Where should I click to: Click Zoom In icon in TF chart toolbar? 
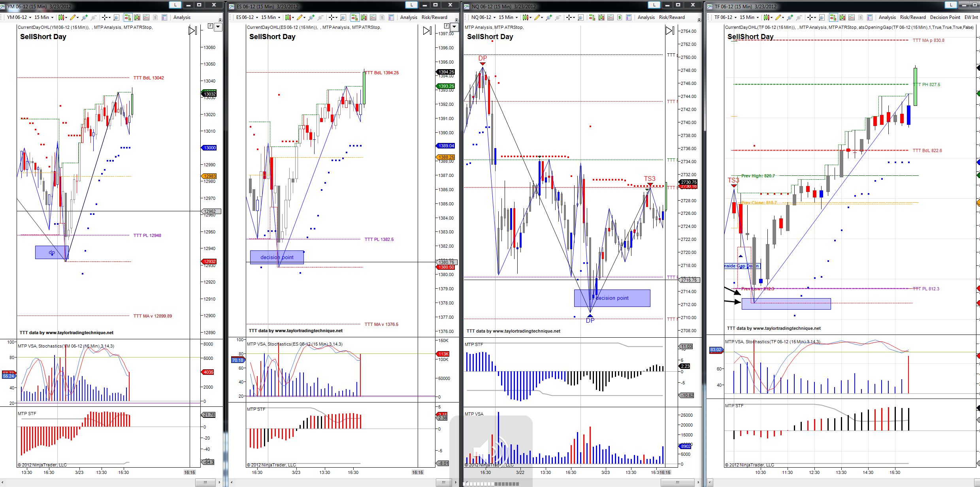coord(790,17)
